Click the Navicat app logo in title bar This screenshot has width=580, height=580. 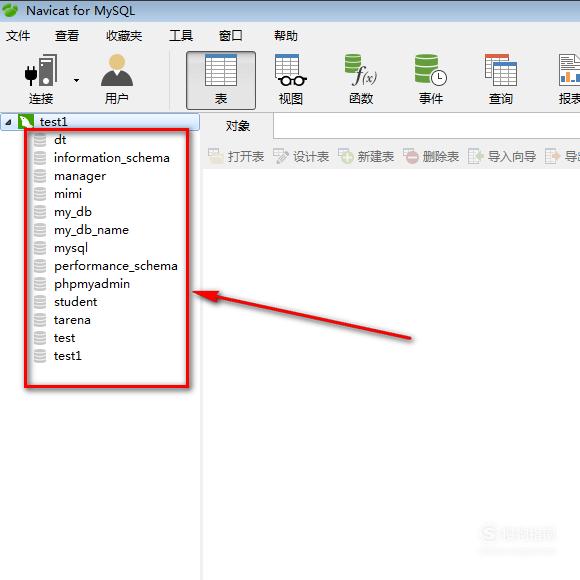pos(10,10)
